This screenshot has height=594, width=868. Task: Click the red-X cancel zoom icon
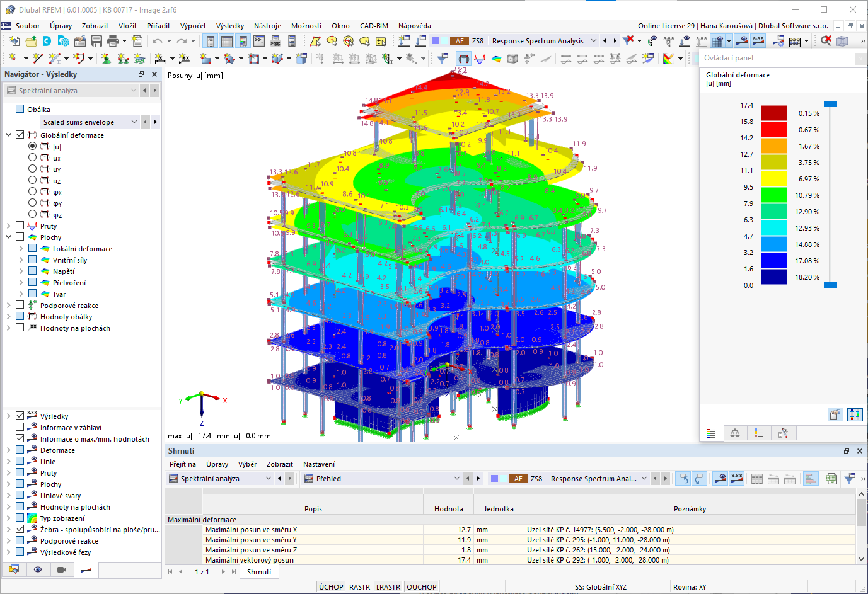tap(825, 39)
